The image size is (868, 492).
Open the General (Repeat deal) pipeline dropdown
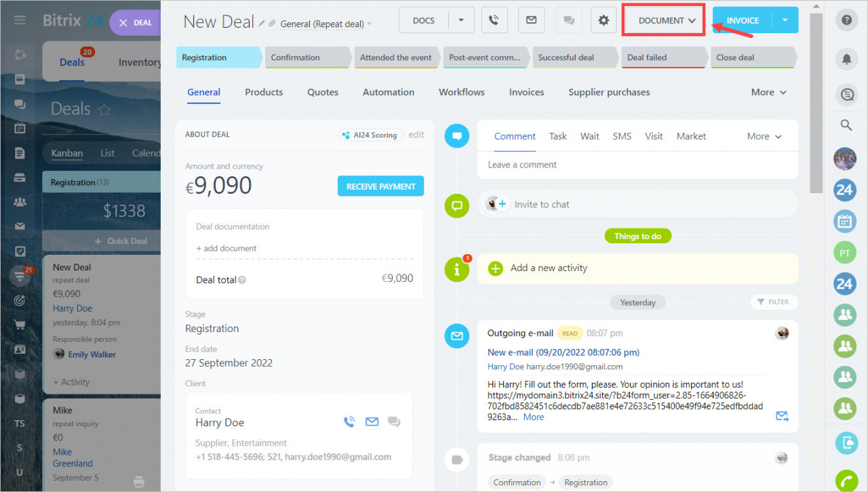(x=326, y=24)
